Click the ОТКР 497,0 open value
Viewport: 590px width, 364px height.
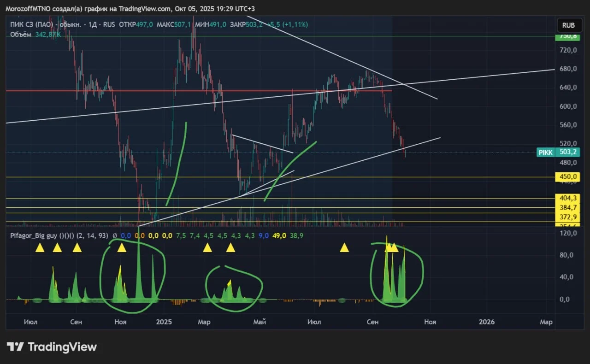click(x=136, y=24)
